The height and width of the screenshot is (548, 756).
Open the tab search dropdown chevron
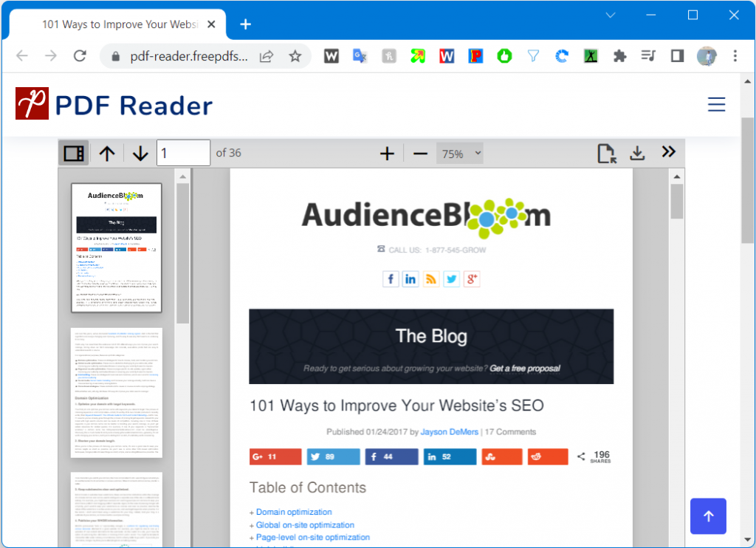coord(611,15)
